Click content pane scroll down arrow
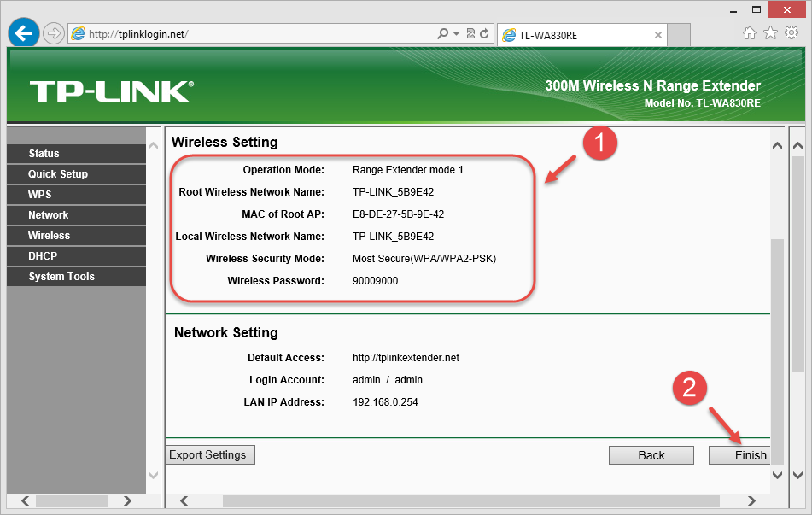Screen dimensions: 812x515 (777, 475)
